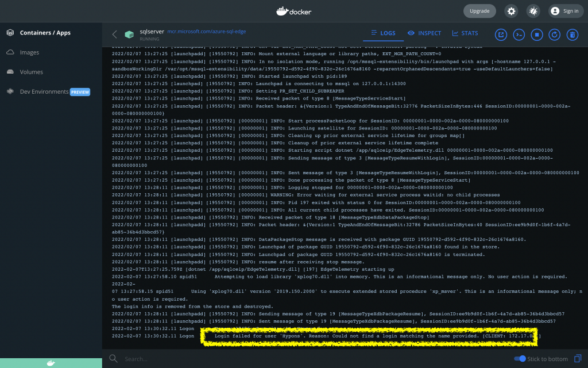Click the Containers / Apps cube icon
The width and height of the screenshot is (588, 368).
pos(10,33)
